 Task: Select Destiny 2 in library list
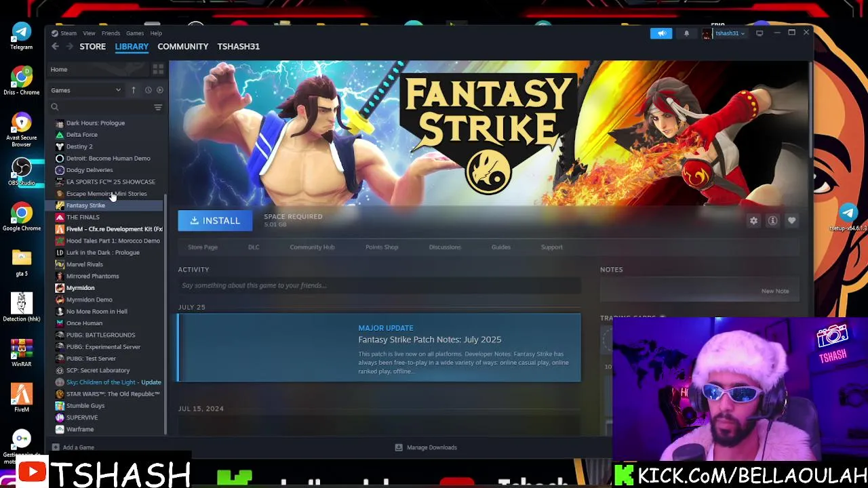(x=79, y=146)
